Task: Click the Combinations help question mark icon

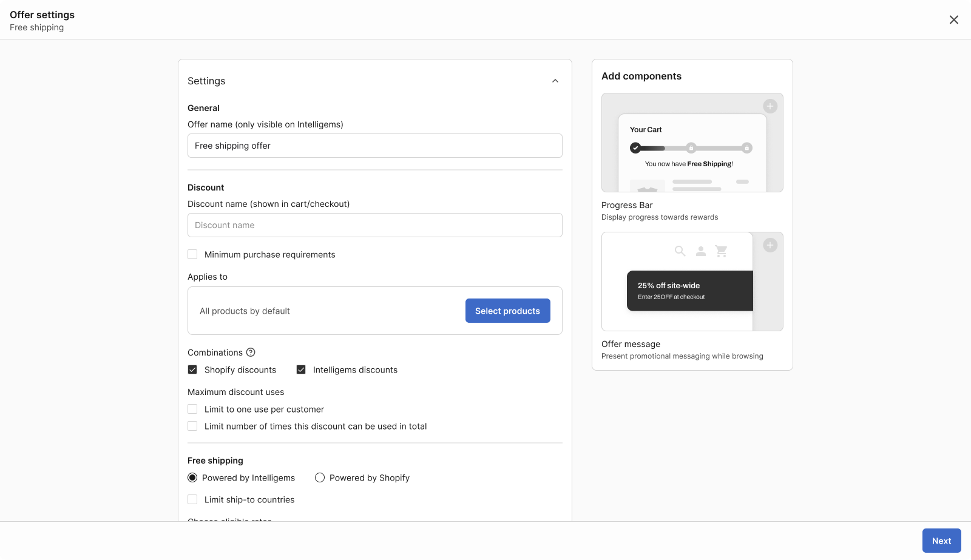Action: [251, 353]
